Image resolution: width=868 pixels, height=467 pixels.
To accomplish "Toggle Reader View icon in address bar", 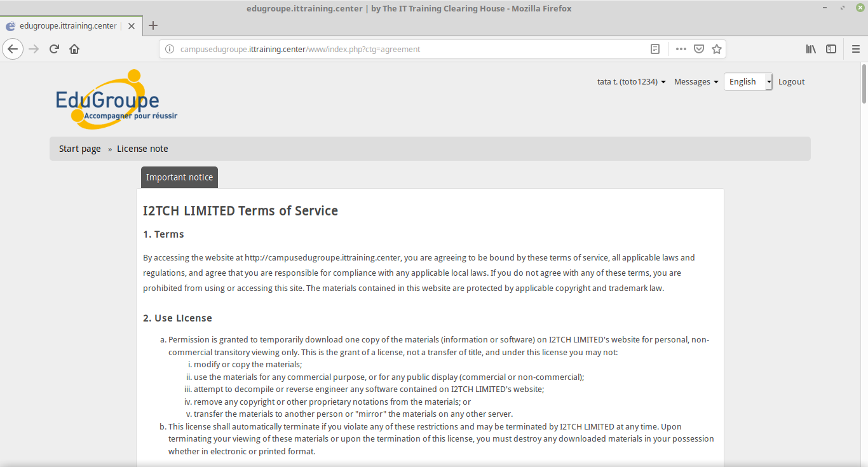I will coord(655,49).
